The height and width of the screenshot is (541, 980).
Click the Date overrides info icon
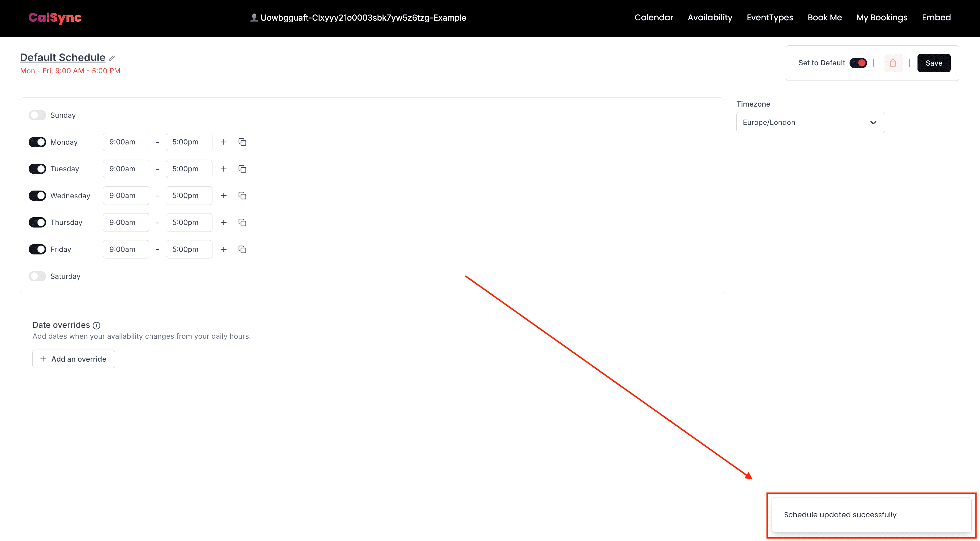tap(97, 326)
